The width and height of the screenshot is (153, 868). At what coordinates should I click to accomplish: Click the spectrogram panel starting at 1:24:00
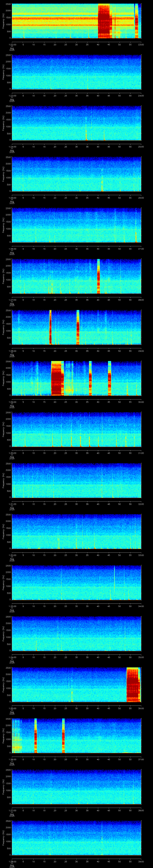[x=76, y=123]
